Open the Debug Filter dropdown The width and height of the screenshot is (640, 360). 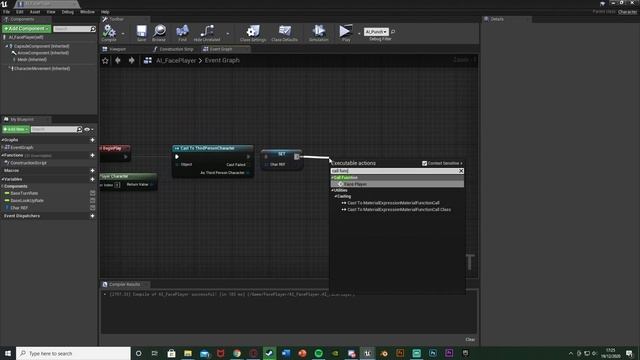tap(376, 32)
